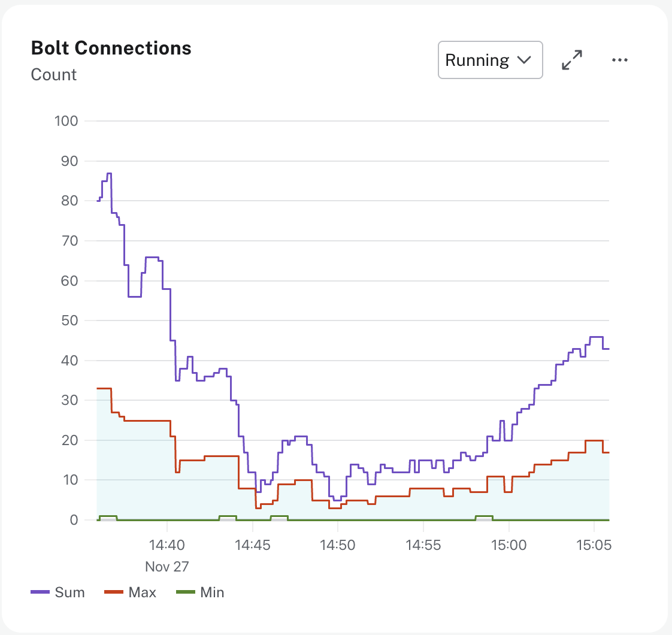Click the ellipsis more-options icon

(x=620, y=59)
